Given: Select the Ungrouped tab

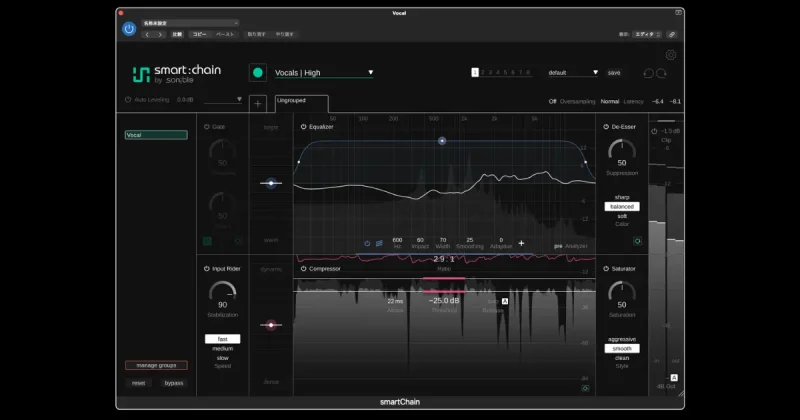Looking at the screenshot, I should pos(302,104).
